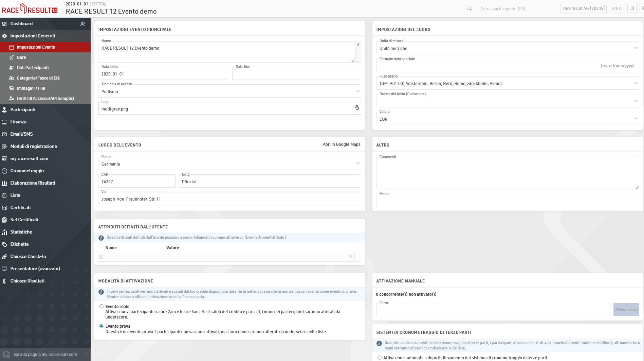Click the add attribute row icon

101,257
